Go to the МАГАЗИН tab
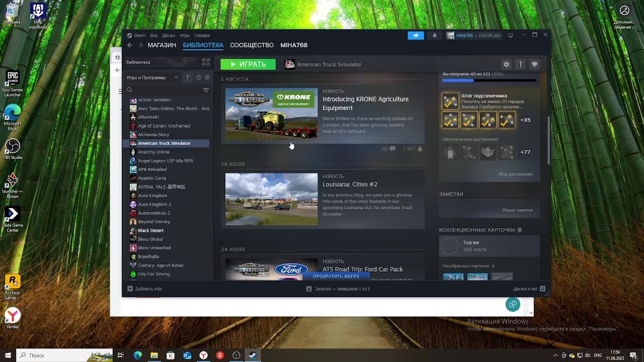Viewport: 644px width, 362px height. 162,45
